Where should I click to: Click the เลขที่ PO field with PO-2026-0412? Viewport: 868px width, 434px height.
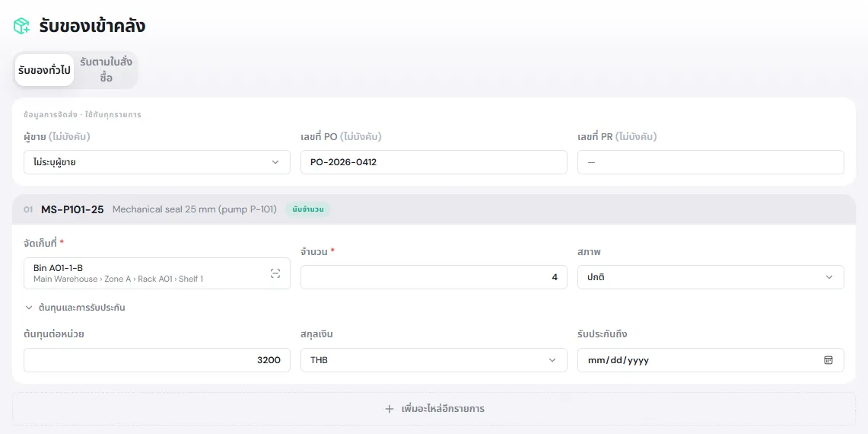coord(434,162)
